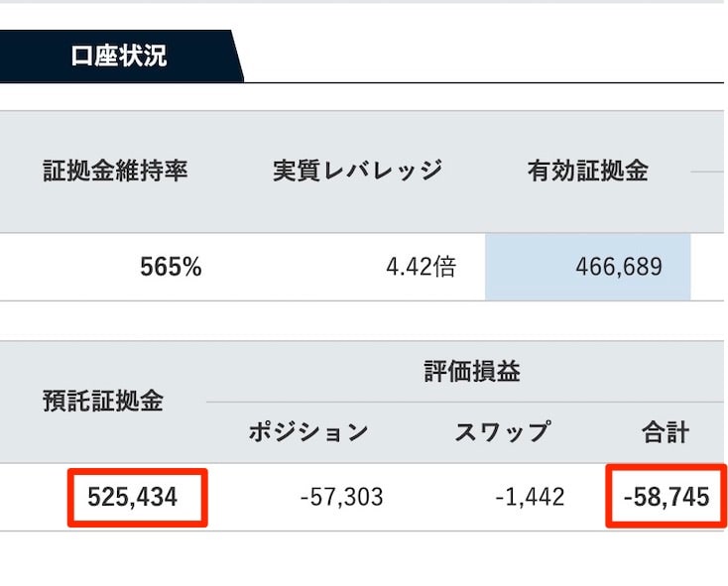Click the percent sign in 565%
Viewport: 728px width, 586px height.
pos(191,268)
